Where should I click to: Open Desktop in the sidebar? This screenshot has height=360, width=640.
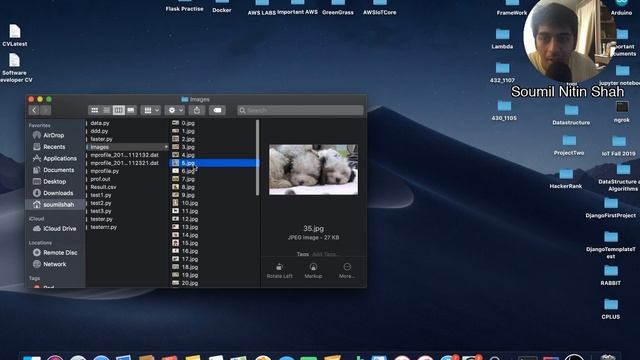(53, 182)
